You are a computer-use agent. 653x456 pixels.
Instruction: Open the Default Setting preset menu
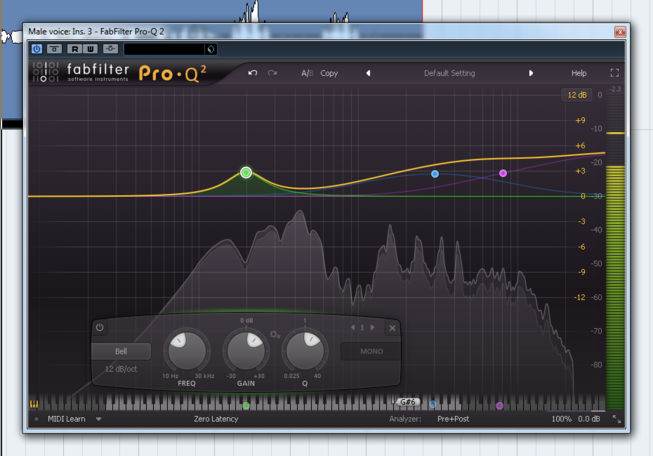(x=449, y=73)
